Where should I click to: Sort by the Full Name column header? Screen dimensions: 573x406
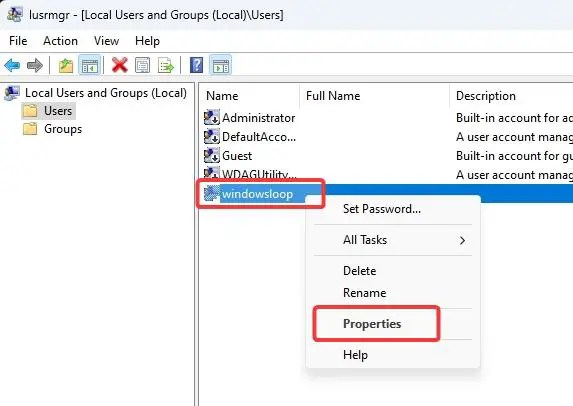(333, 96)
